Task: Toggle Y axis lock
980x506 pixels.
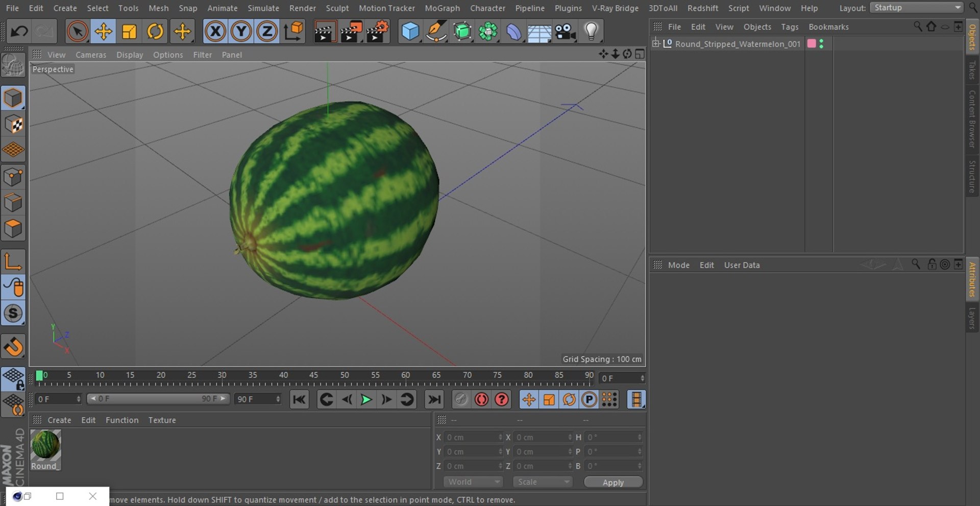Action: tap(241, 32)
